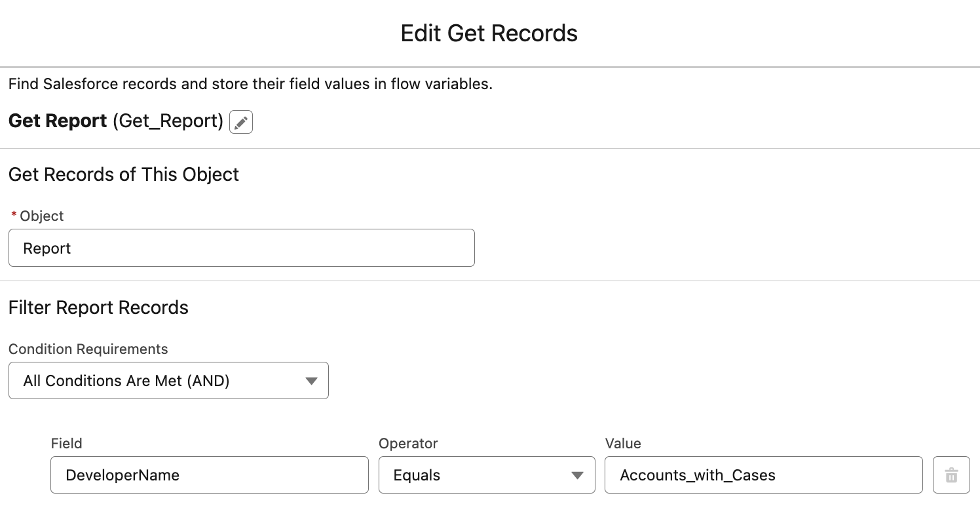This screenshot has height=506, width=980.
Task: Click the Value box with Accounts_with_Cases
Action: [763, 475]
